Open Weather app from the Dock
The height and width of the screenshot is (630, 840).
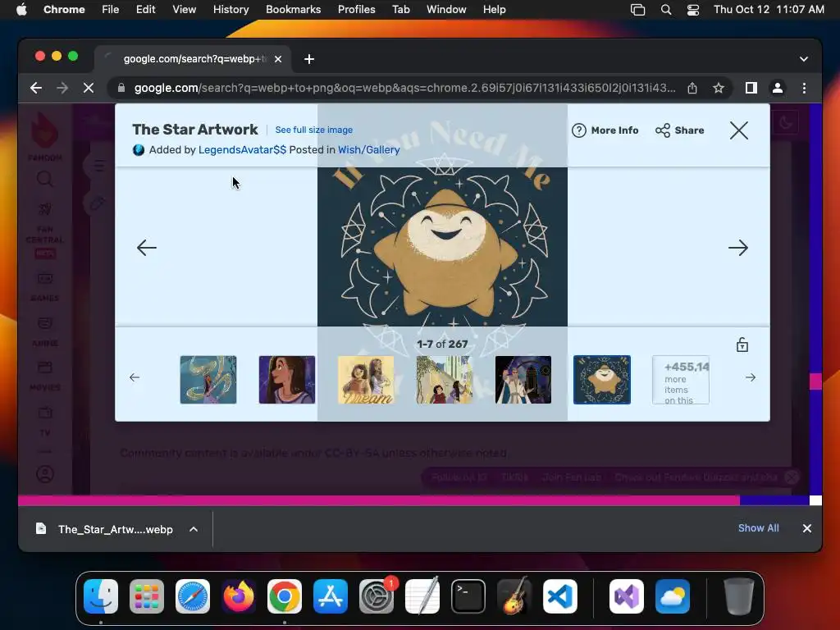coord(673,596)
